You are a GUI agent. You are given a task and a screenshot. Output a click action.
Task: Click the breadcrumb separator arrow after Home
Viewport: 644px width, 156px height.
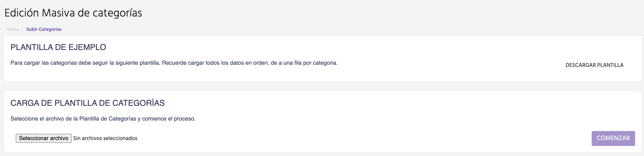[22, 29]
